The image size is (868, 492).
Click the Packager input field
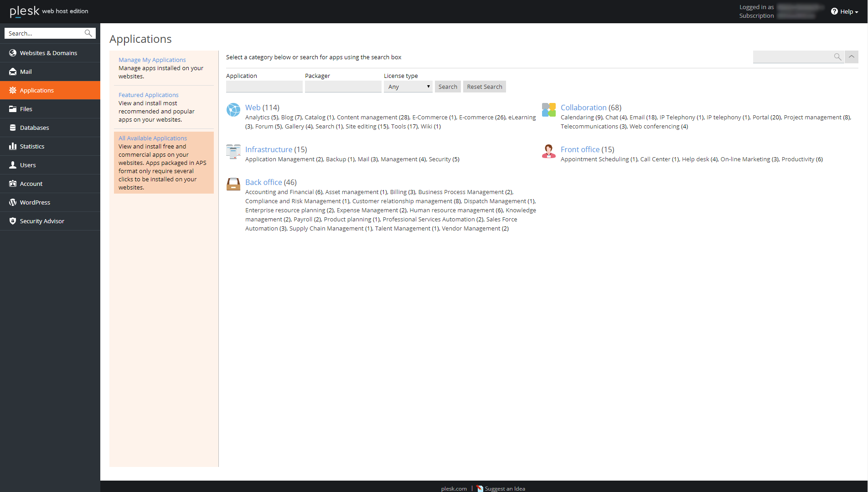tap(343, 87)
